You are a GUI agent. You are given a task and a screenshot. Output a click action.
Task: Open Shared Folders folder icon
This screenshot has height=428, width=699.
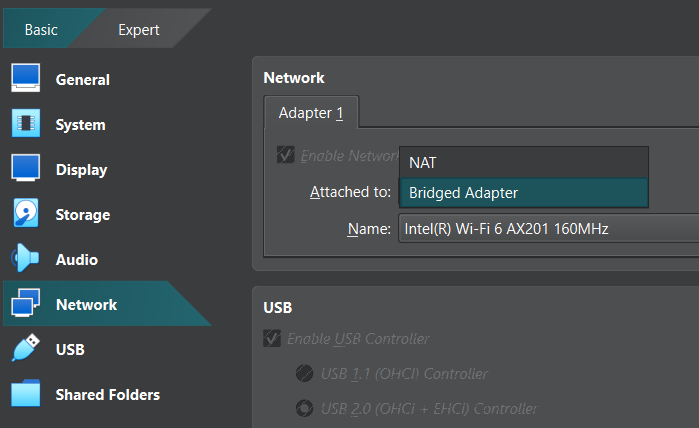[25, 393]
